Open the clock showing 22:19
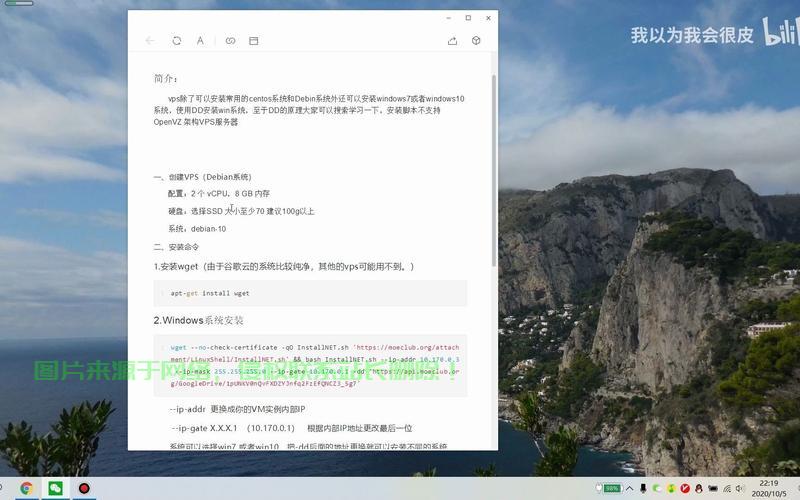This screenshot has height=500, width=800. click(769, 488)
